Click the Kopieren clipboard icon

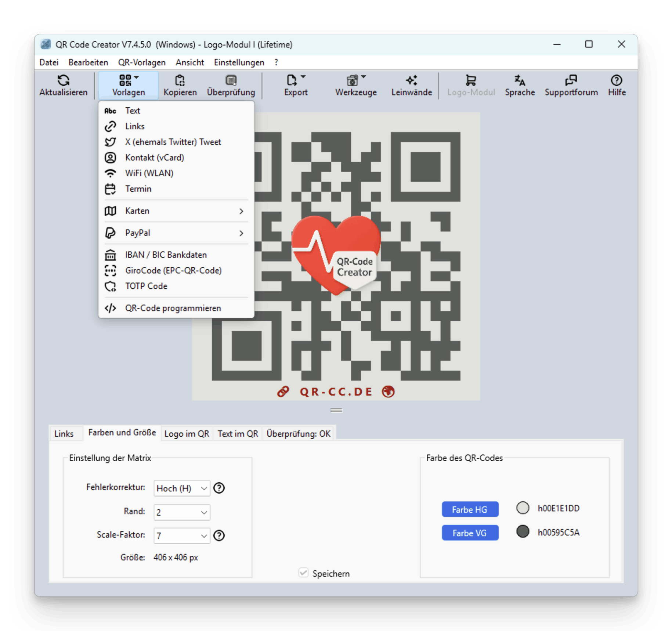[180, 80]
